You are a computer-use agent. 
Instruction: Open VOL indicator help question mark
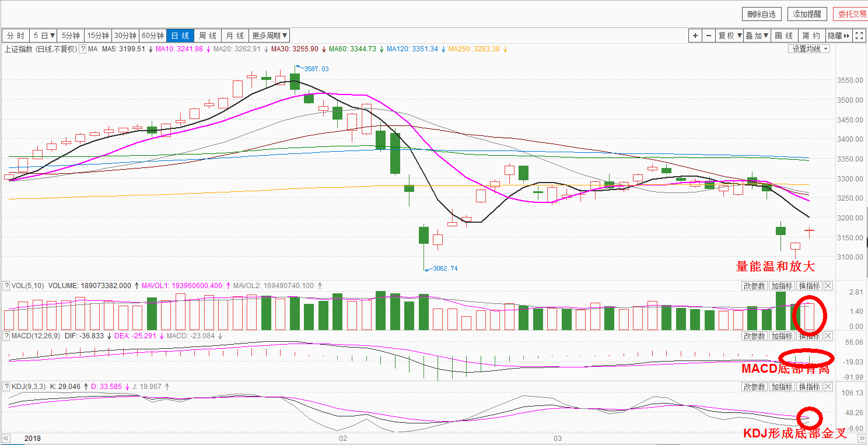(x=6, y=286)
